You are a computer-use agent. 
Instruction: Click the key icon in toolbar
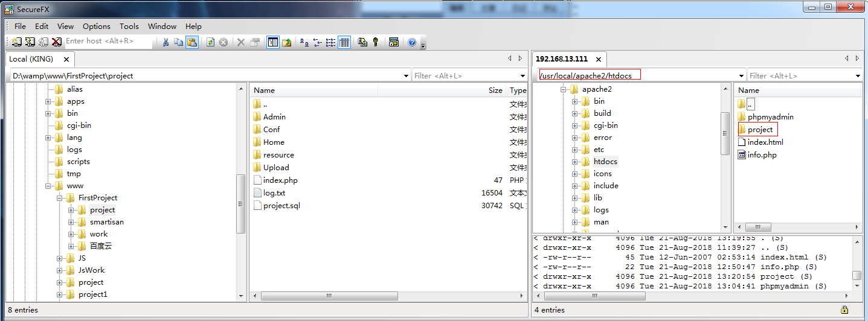tap(376, 42)
